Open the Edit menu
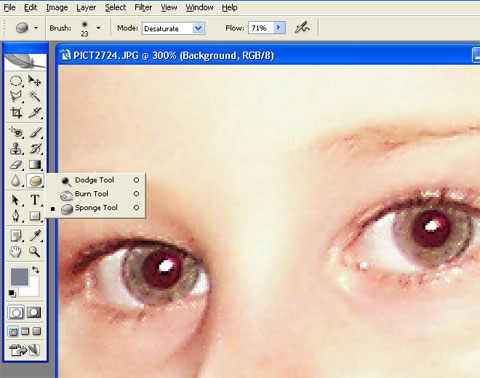 pos(30,7)
